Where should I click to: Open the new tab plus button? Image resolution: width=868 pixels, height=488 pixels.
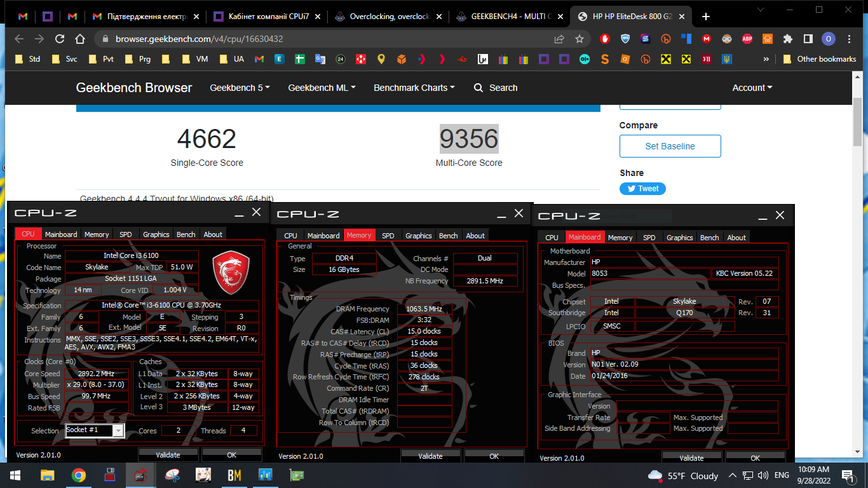click(706, 17)
